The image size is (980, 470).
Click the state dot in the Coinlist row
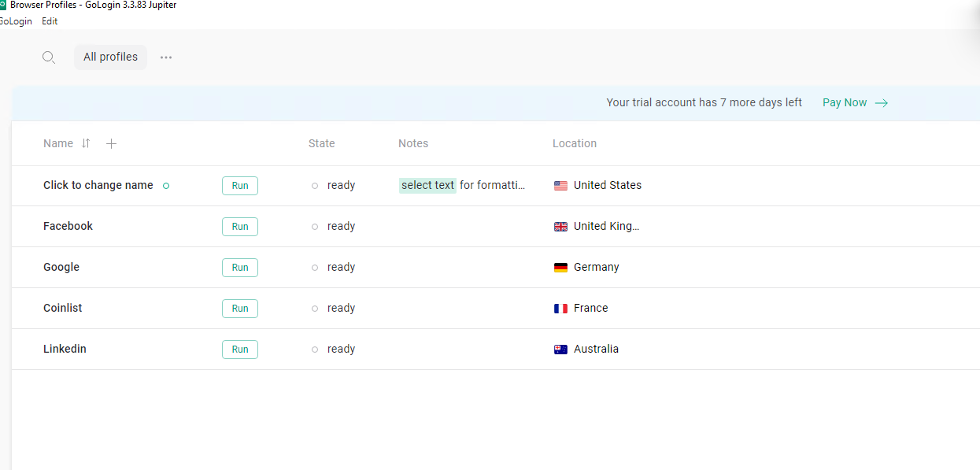[315, 309]
